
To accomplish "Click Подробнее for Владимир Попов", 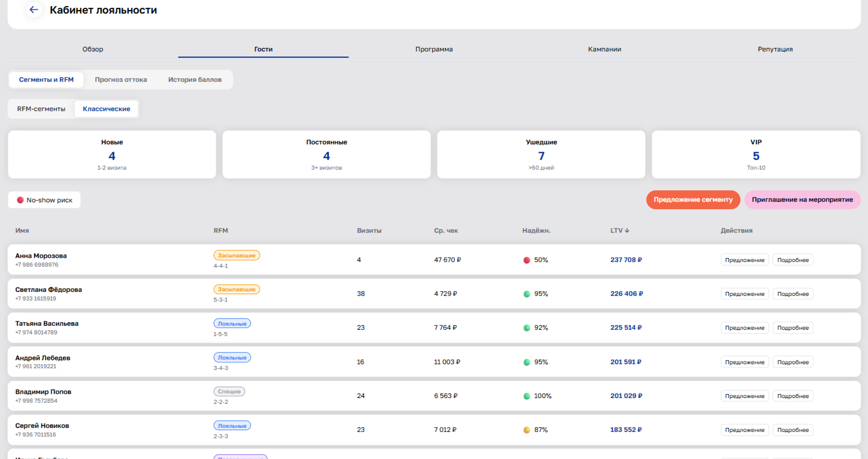I will click(793, 396).
